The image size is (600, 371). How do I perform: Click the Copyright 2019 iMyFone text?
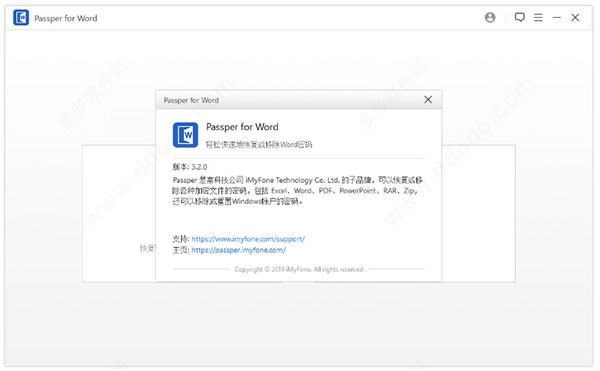[x=299, y=269]
